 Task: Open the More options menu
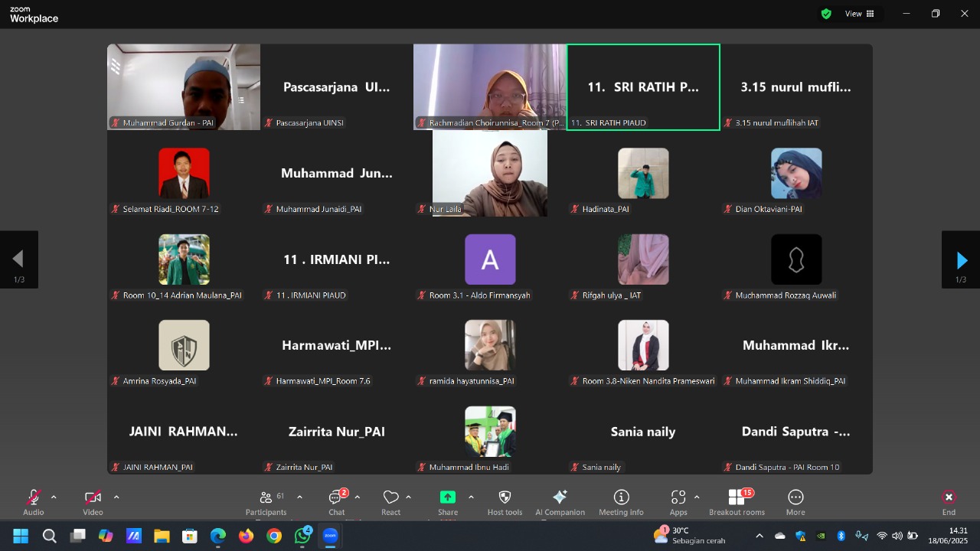tap(795, 502)
